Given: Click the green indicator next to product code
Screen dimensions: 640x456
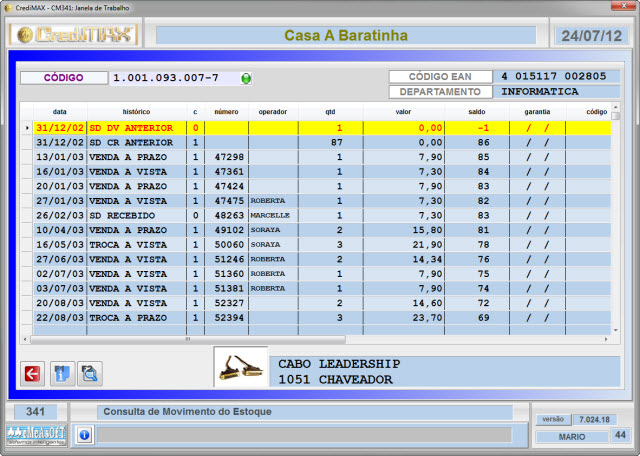Looking at the screenshot, I should [246, 78].
